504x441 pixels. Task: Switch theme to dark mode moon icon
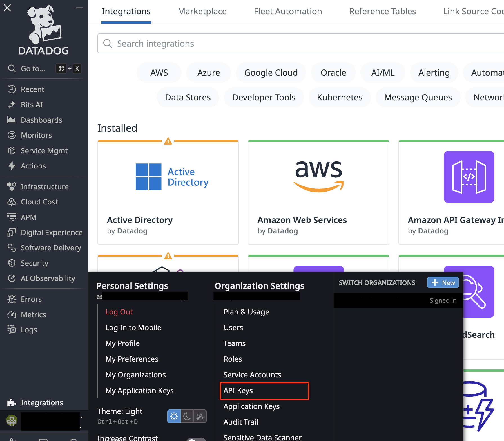(x=187, y=416)
